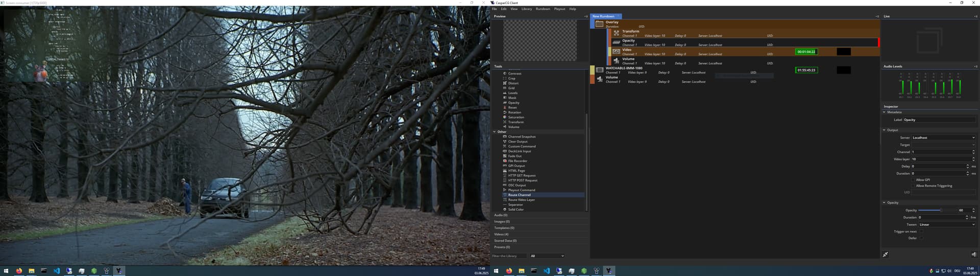Select the Saturation tool icon
The height and width of the screenshot is (276, 980).
point(505,117)
